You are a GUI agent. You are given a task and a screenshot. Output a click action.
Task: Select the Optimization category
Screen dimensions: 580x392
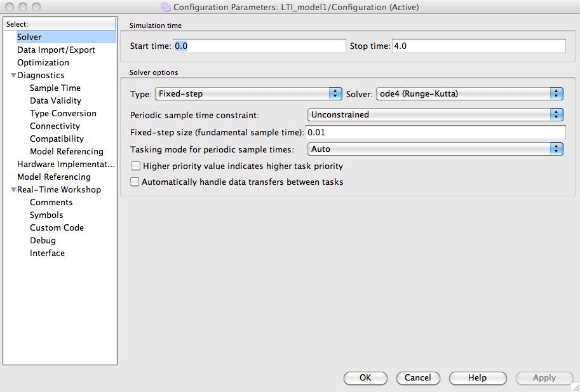43,63
